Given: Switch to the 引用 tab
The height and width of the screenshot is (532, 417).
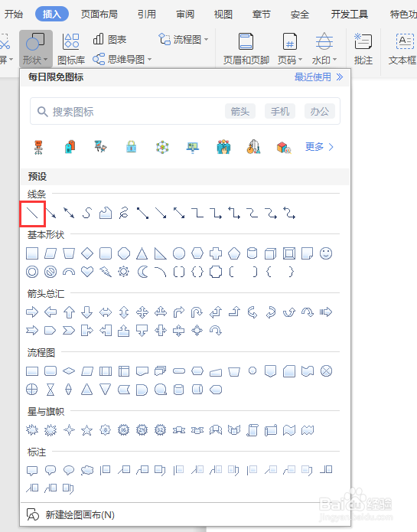Looking at the screenshot, I should (147, 14).
